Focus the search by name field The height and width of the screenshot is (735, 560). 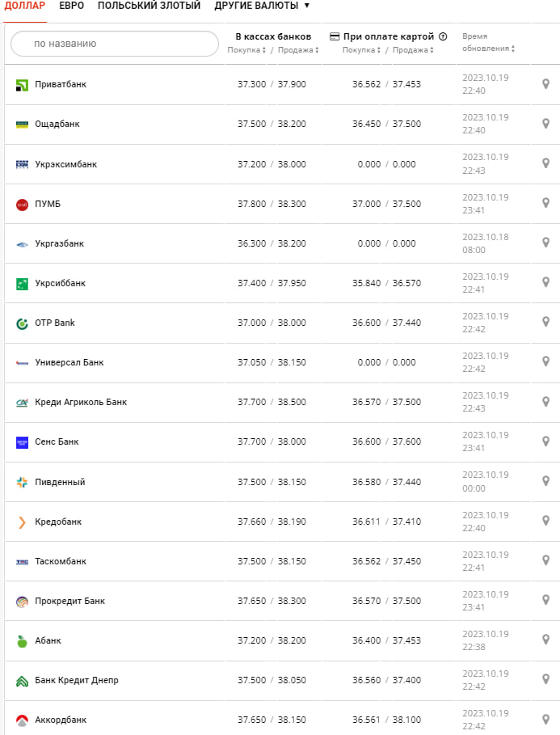[114, 44]
